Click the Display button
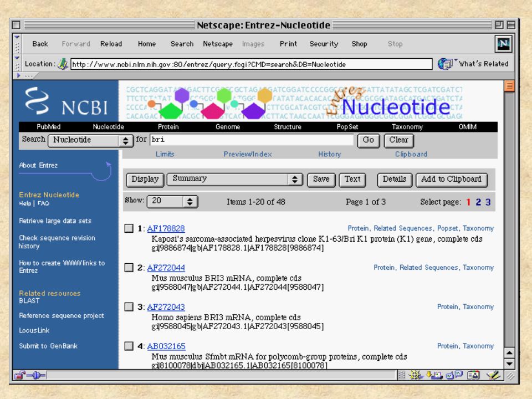This screenshot has width=532, height=399. tap(145, 180)
